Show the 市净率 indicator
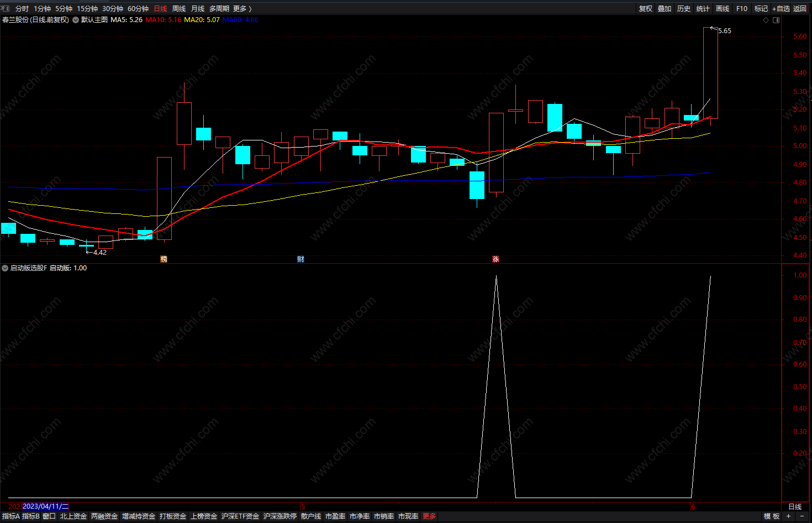 360,516
